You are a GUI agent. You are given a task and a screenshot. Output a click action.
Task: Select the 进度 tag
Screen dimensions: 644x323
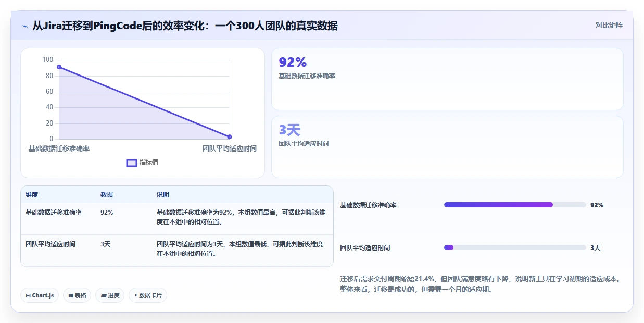[110, 295]
